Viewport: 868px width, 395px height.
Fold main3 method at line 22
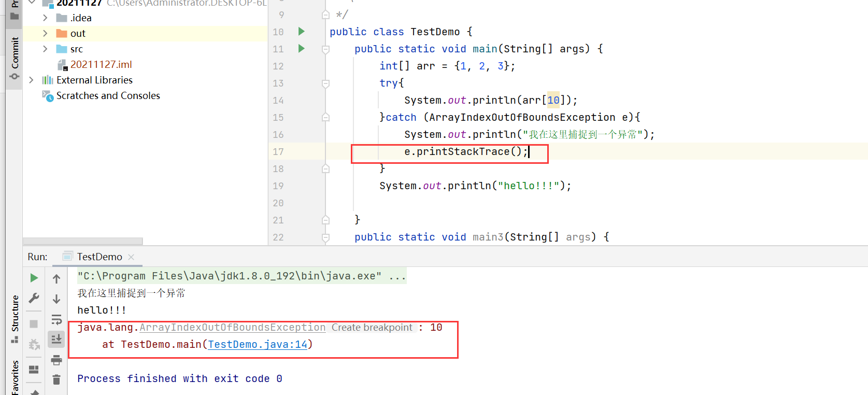[325, 237]
